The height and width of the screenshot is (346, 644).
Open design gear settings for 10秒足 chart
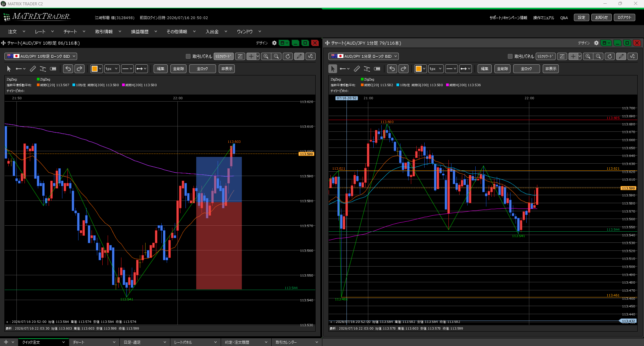tap(274, 43)
